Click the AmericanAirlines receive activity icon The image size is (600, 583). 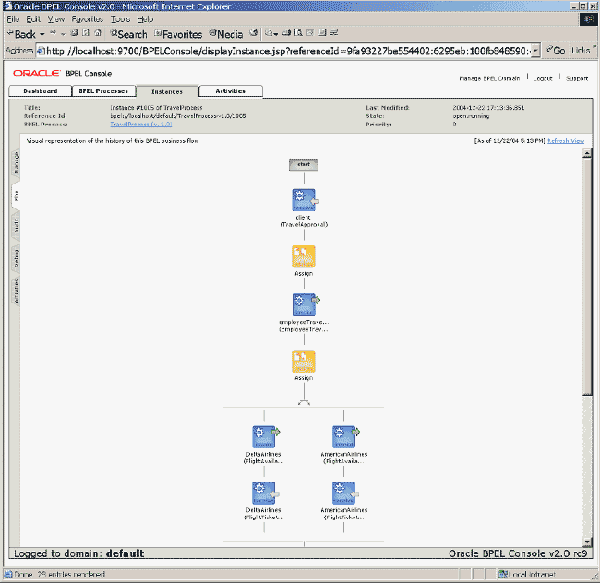(345, 493)
